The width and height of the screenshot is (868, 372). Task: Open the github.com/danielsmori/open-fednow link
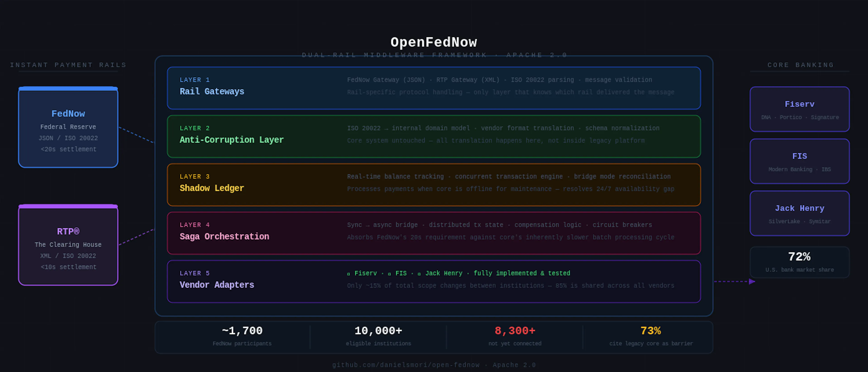click(406, 365)
